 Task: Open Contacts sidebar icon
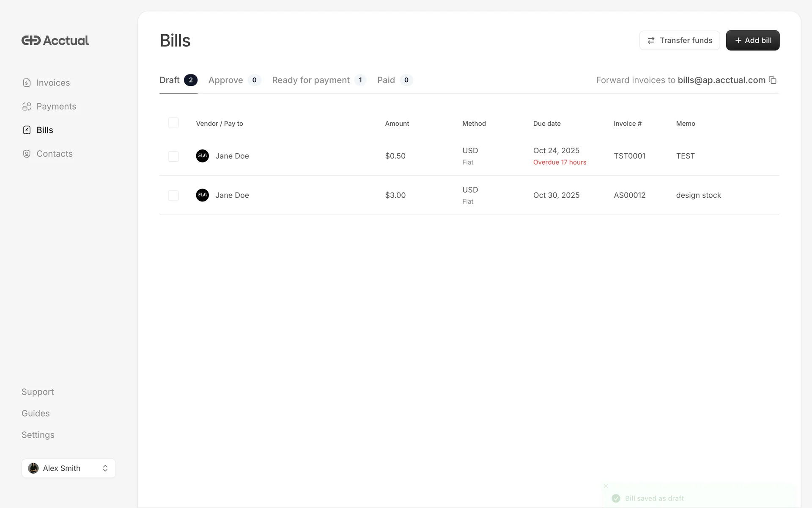click(27, 154)
